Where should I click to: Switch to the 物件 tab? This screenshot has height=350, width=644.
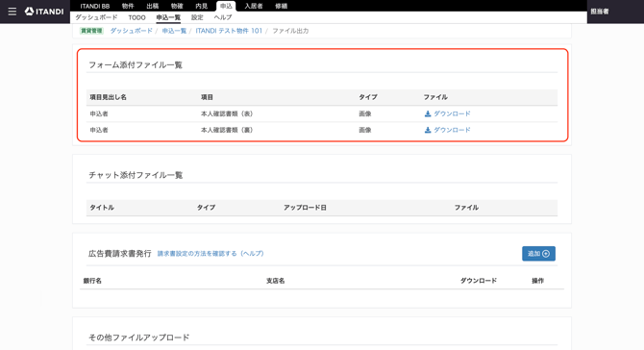[128, 6]
